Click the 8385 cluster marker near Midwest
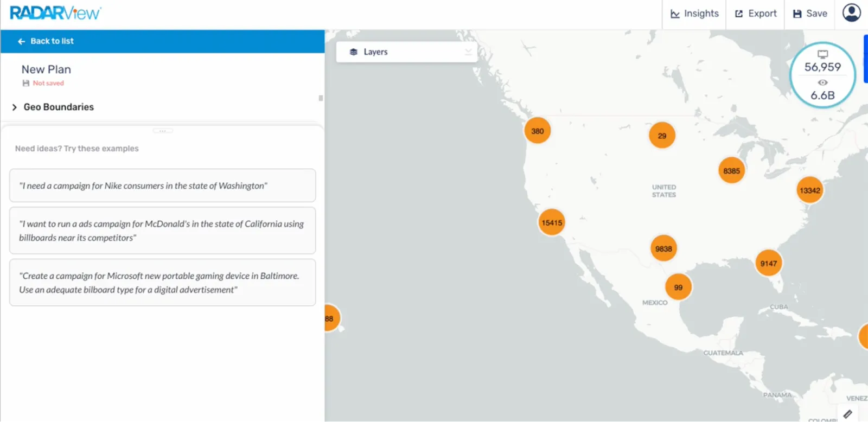868x422 pixels. point(731,171)
